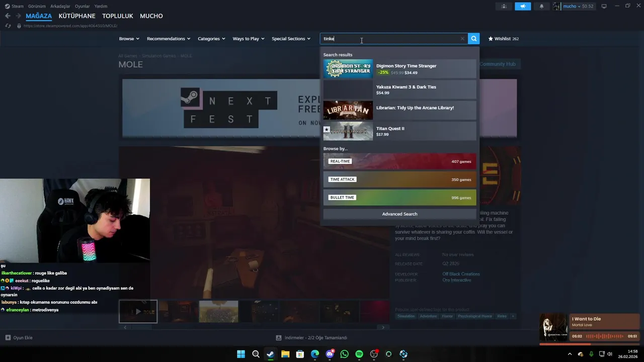Select Digimon Story Time Stranger result
The width and height of the screenshot is (644, 362).
(x=399, y=69)
